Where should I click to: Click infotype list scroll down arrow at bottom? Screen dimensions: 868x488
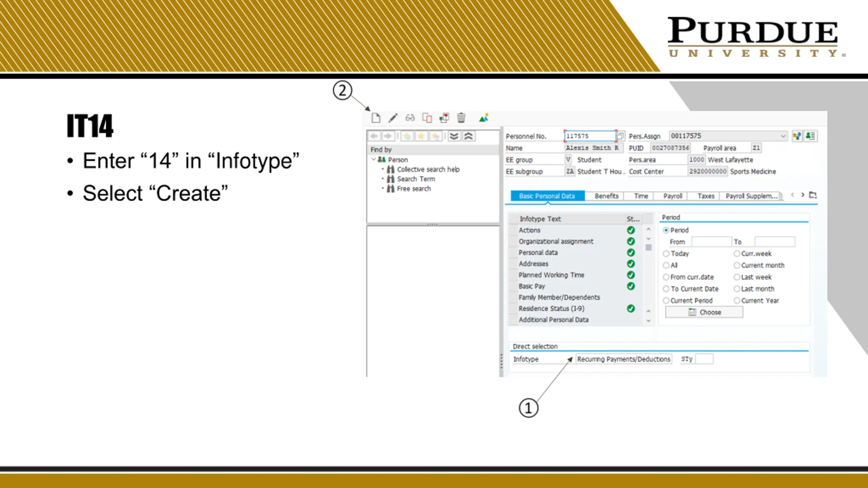tap(648, 320)
